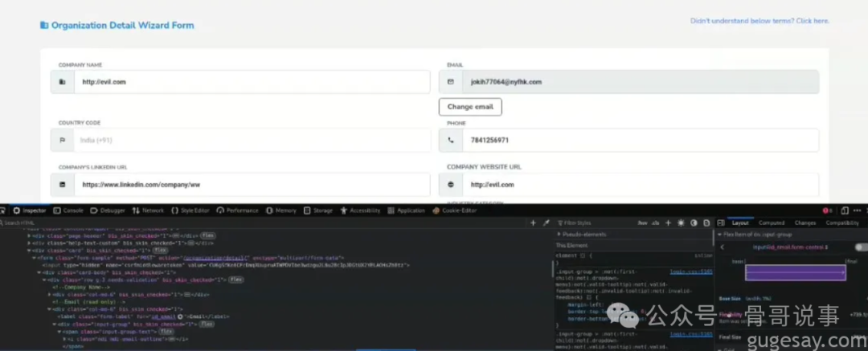Click the LinkedIn field's leading icon
Screen dimensions: 868x351
(x=62, y=185)
